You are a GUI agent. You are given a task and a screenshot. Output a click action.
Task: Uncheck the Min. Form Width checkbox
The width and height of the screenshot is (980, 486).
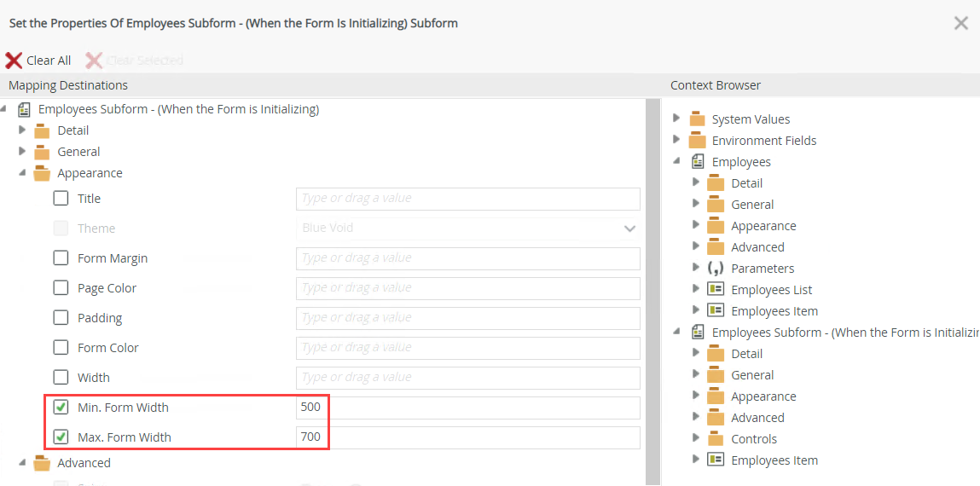[x=61, y=408]
